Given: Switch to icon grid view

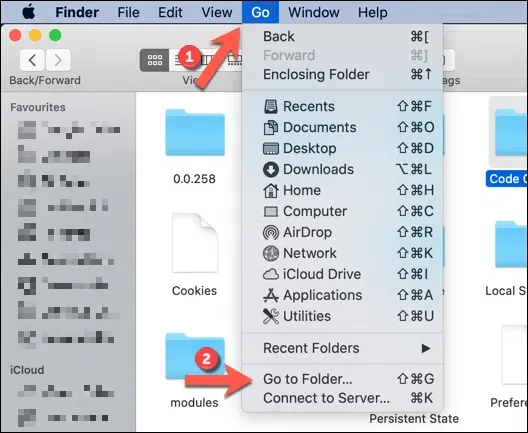Looking at the screenshot, I should [155, 60].
